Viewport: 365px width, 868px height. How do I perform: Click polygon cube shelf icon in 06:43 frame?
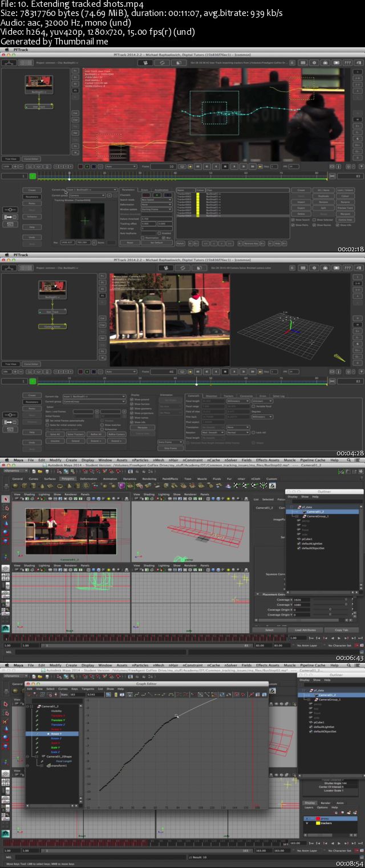24,486
